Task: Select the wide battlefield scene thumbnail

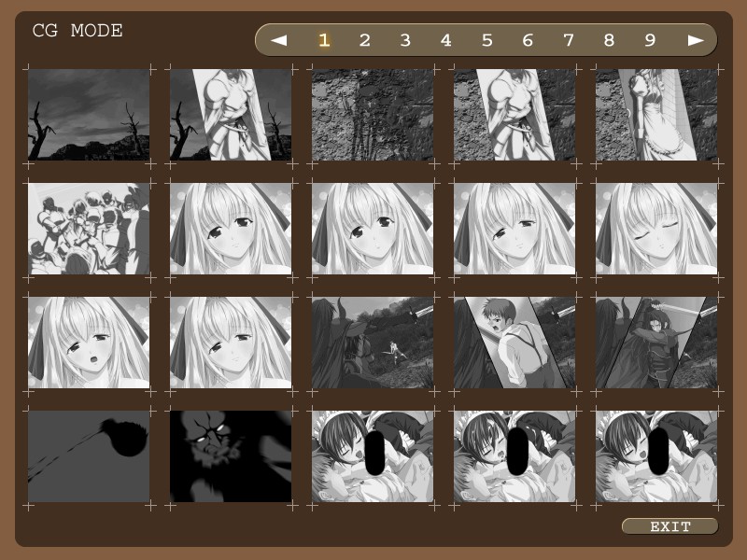Action: click(373, 343)
